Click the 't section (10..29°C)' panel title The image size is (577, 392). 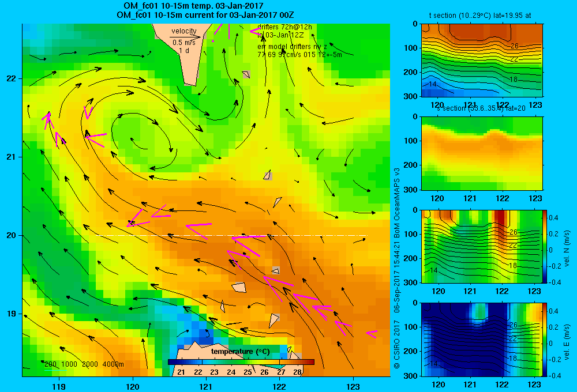tap(480, 16)
